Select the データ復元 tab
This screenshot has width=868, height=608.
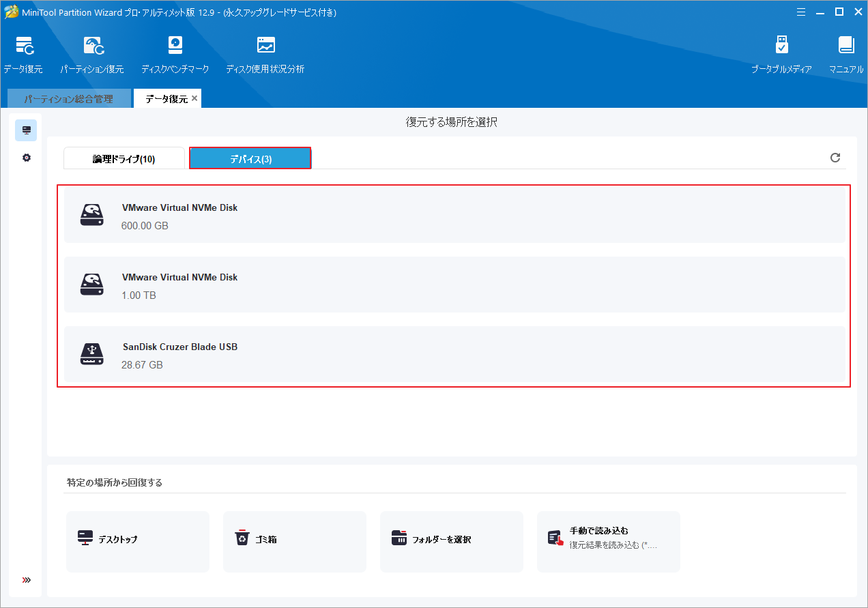[x=167, y=99]
